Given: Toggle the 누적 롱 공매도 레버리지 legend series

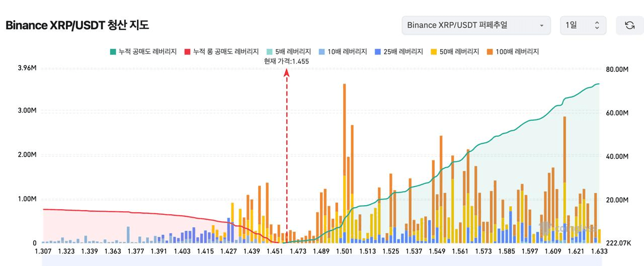Looking at the screenshot, I should [221, 52].
